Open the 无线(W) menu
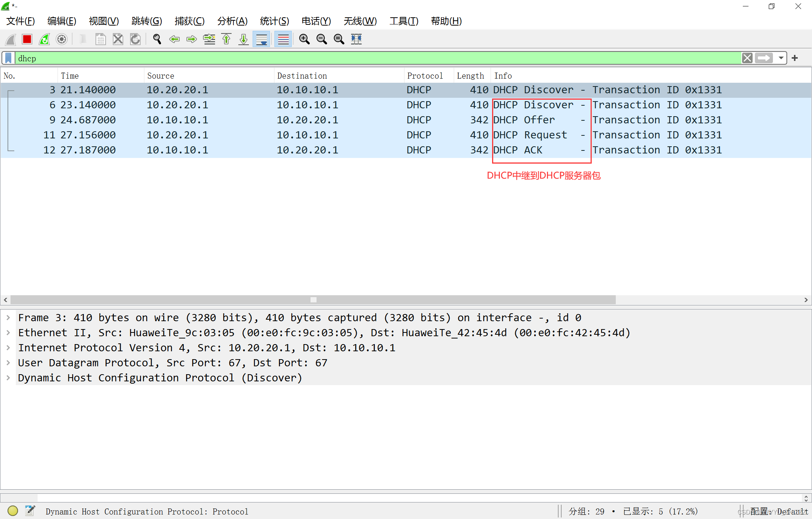This screenshot has width=812, height=519. point(360,21)
